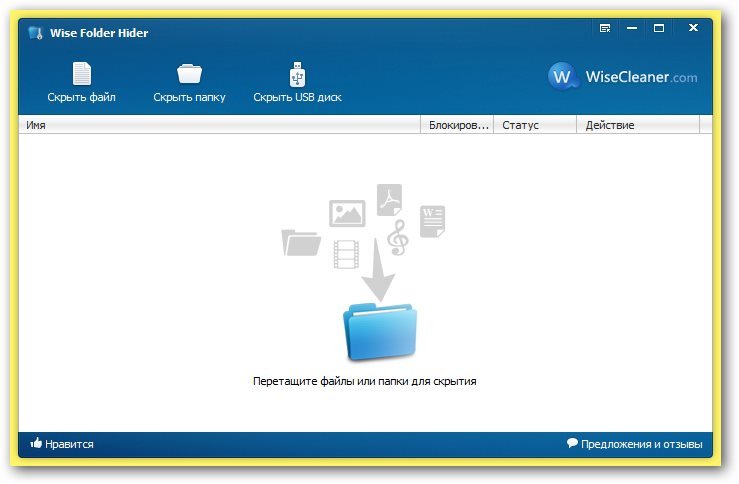Click the gray folder icon in drop area
The height and width of the screenshot is (484, 739).
pyautogui.click(x=300, y=241)
